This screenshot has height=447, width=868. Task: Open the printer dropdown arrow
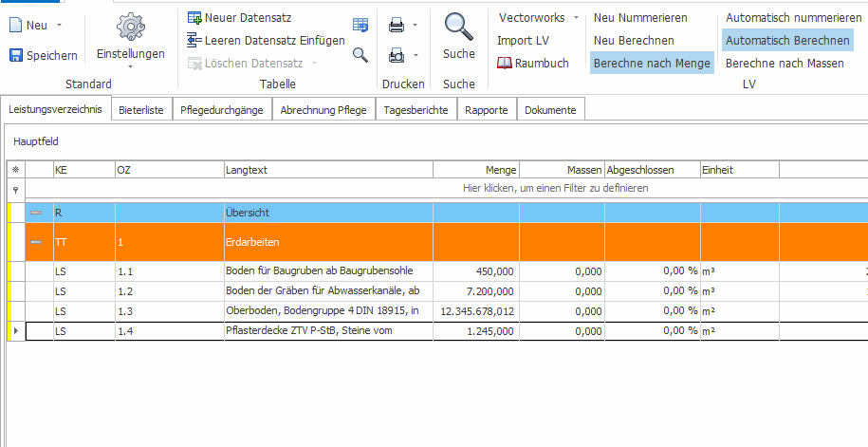tap(416, 25)
